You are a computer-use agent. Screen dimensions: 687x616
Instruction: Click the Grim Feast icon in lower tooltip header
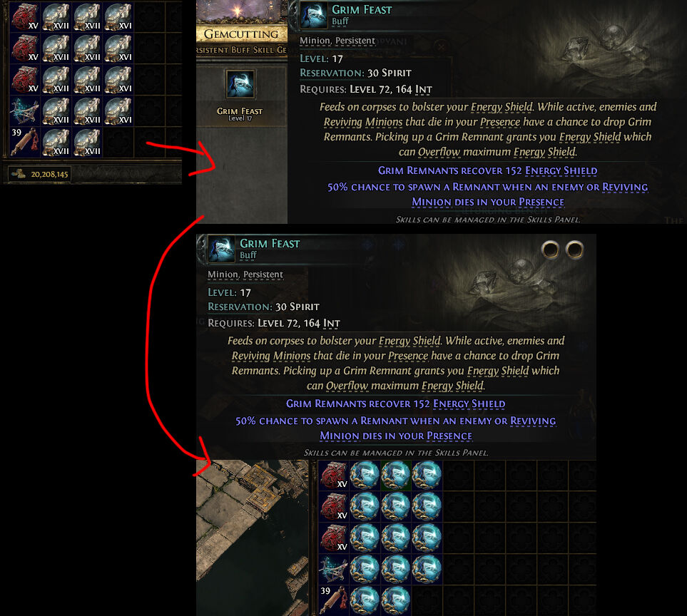point(222,249)
